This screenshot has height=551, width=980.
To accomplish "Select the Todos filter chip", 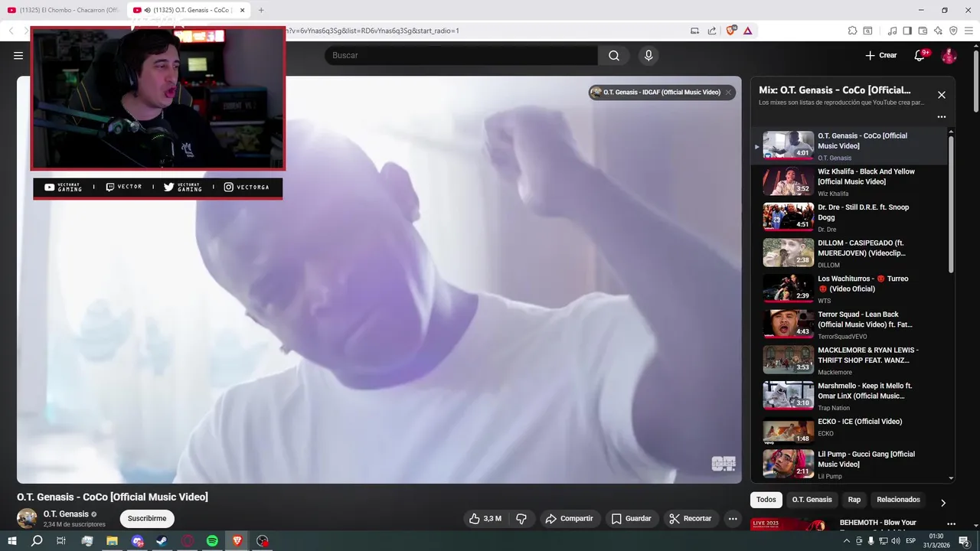I will coord(766,500).
